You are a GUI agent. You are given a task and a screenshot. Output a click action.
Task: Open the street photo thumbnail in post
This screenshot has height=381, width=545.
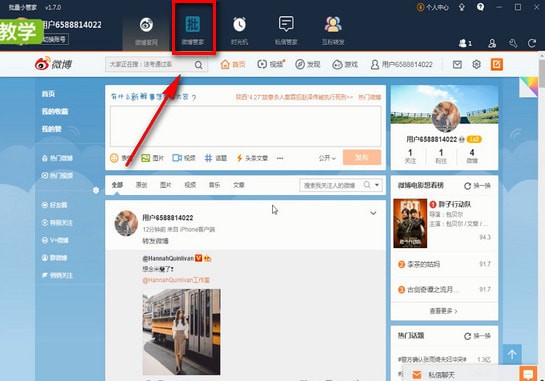coord(181,332)
